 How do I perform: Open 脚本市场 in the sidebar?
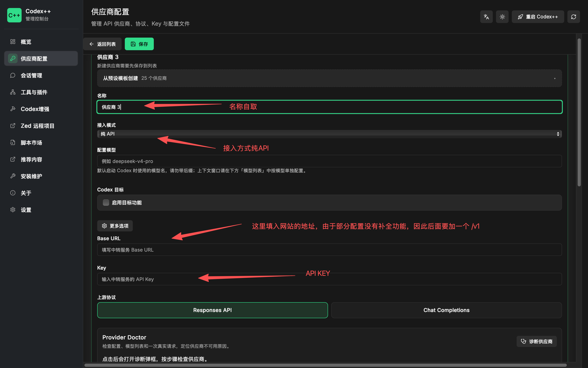41,142
